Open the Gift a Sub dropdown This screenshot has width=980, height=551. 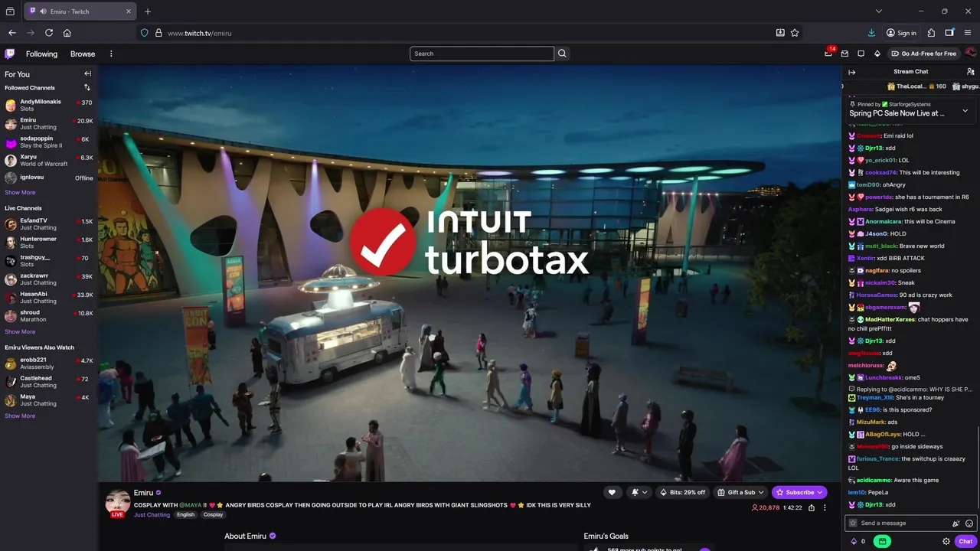pyautogui.click(x=740, y=492)
